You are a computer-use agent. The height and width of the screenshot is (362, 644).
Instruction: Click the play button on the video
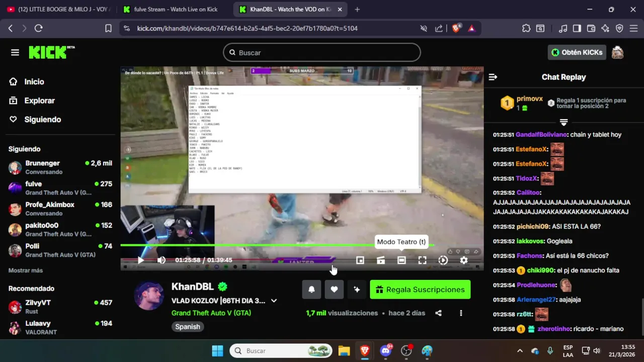click(141, 260)
